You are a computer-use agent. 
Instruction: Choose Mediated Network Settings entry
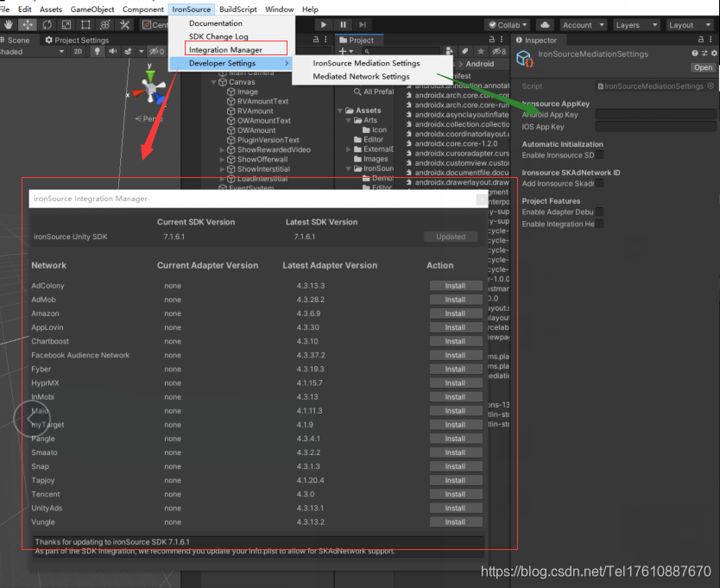pos(362,76)
